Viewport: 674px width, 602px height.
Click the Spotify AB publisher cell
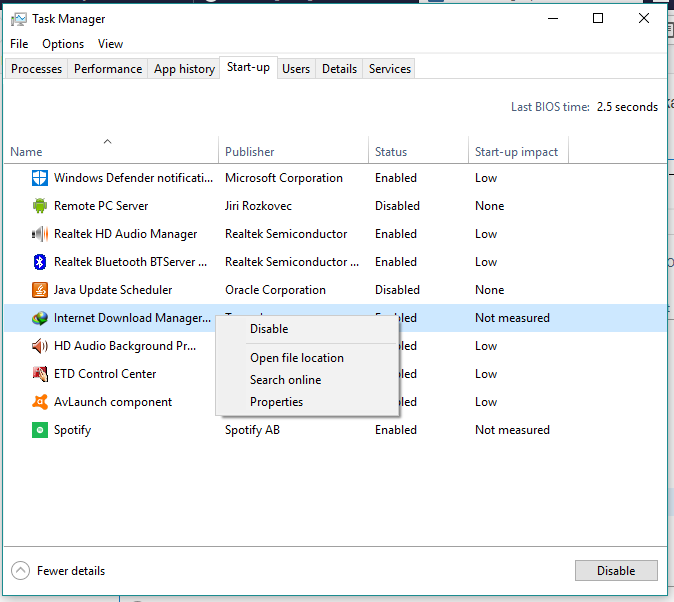[x=252, y=430]
